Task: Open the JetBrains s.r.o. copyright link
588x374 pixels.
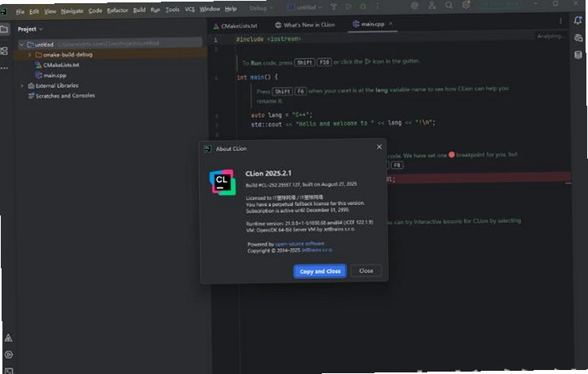Action: point(316,250)
